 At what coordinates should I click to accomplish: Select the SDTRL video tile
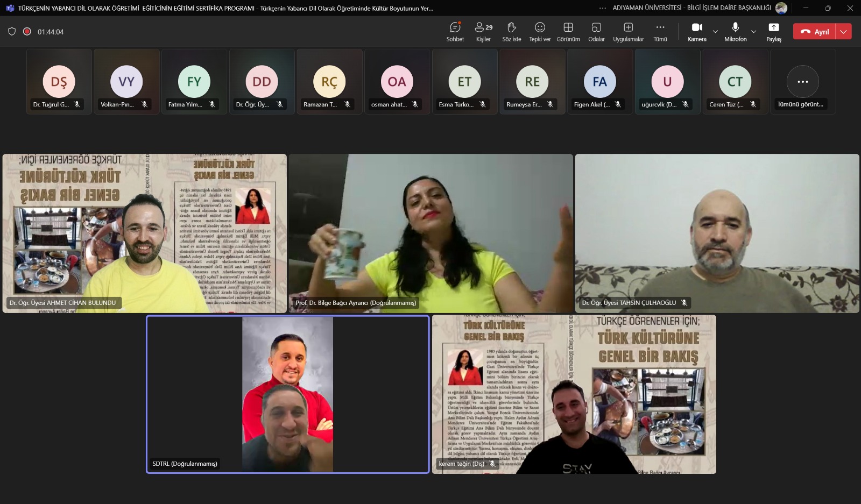288,394
